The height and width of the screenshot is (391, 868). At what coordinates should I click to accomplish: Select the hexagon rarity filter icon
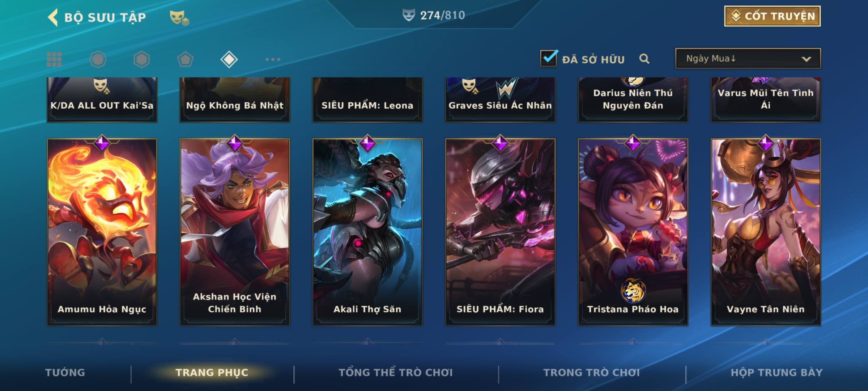pyautogui.click(x=141, y=59)
